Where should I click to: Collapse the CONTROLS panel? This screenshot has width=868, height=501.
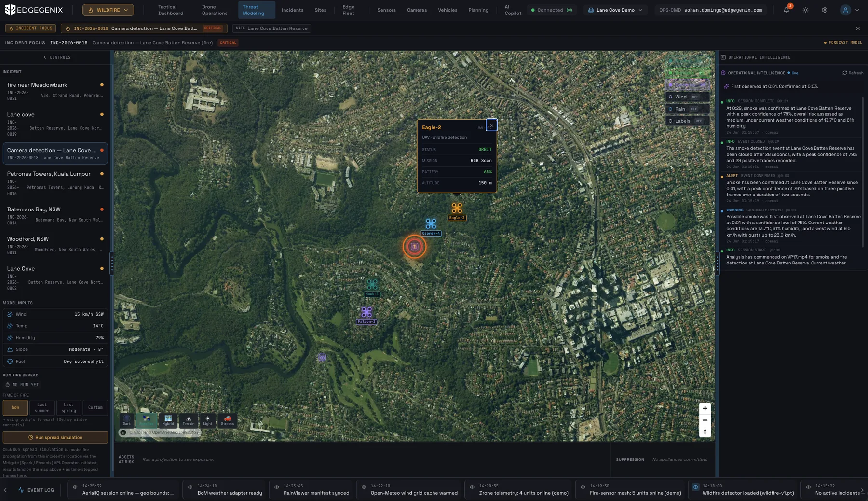pos(56,57)
